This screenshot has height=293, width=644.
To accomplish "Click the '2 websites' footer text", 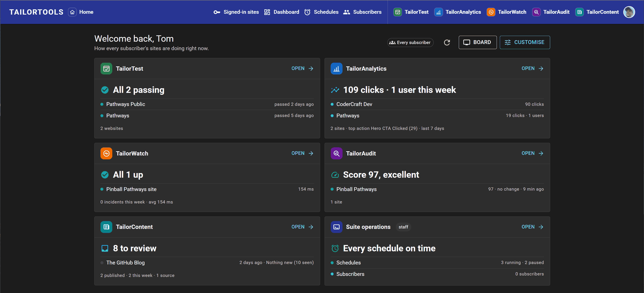I will pos(112,128).
